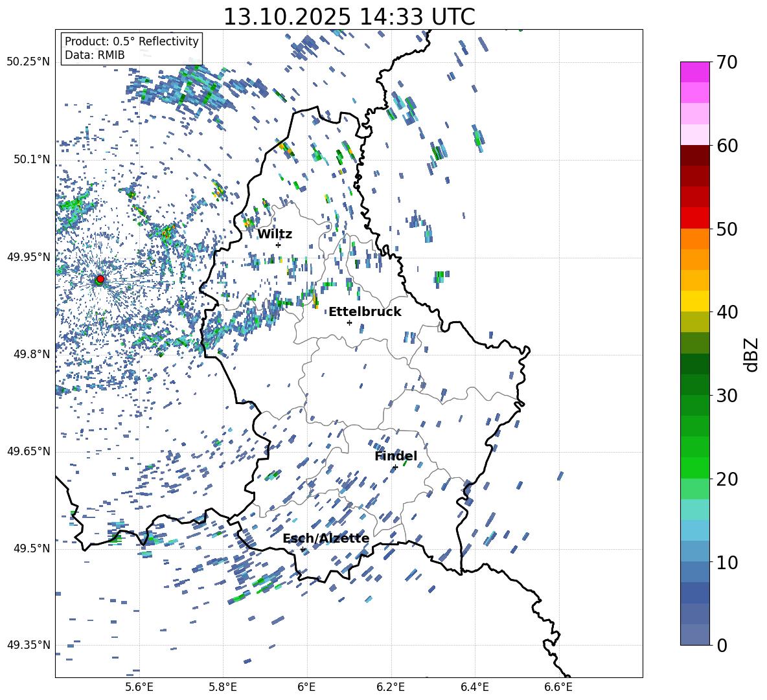This screenshot has height=700, width=767.
Task: Click the 6.2°E longitude tick label
Action: coord(391,686)
